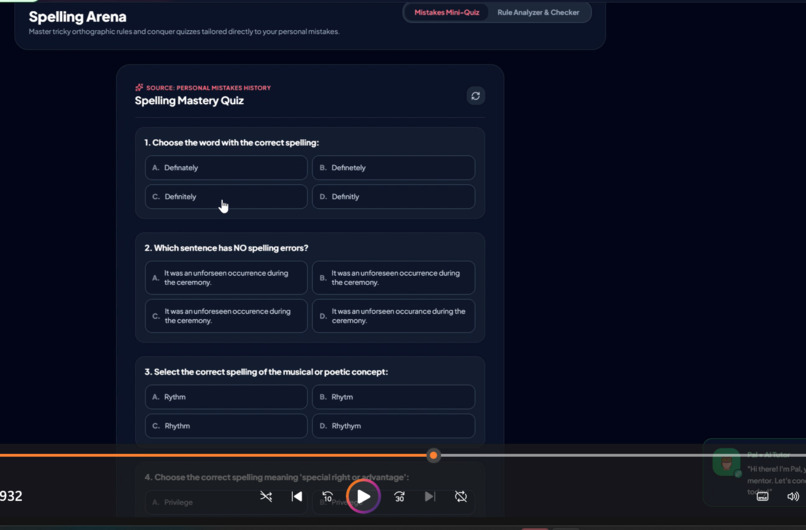Select answer D. Definitly
Screen dimensions: 806x530
click(394, 196)
